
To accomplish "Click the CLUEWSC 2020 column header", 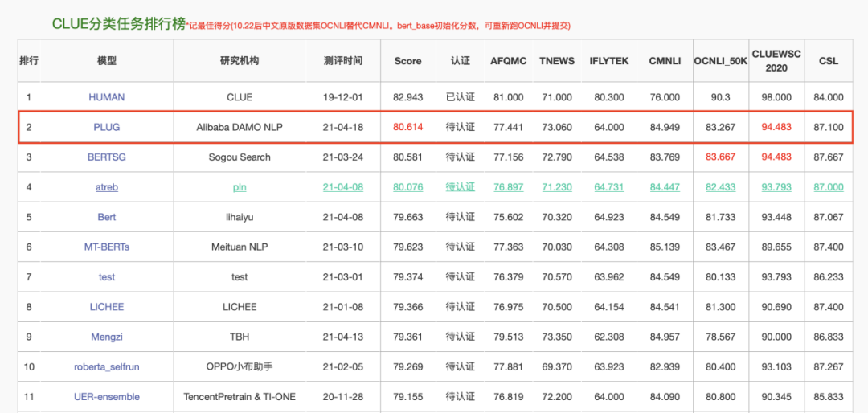I will coord(776,61).
